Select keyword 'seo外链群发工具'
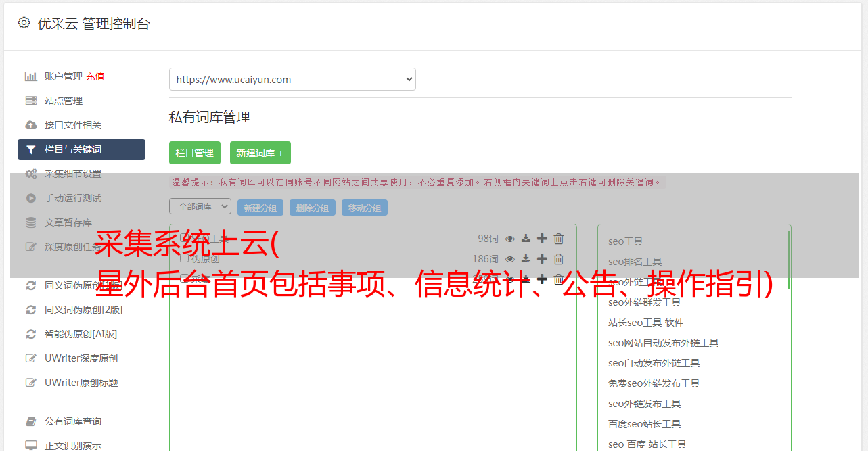Viewport: 868px width, 451px height. [x=645, y=302]
